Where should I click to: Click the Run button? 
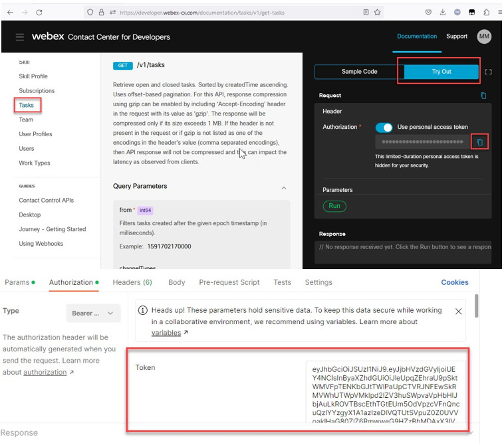click(334, 206)
